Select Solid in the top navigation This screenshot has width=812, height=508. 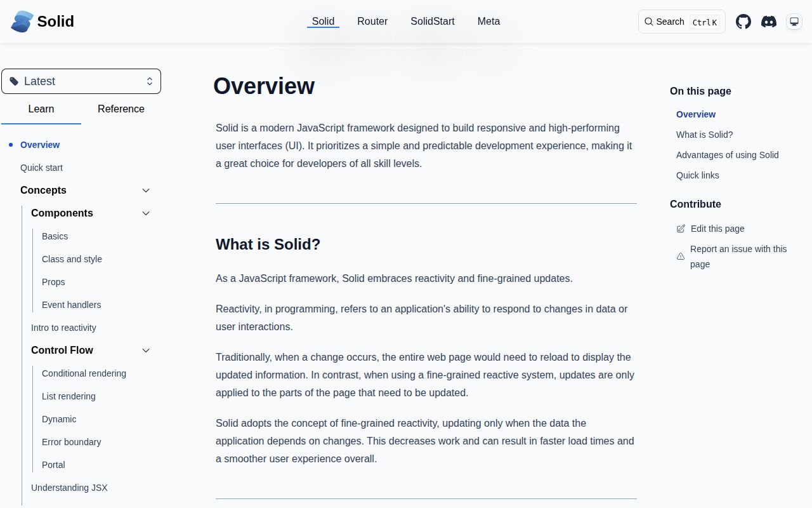tap(323, 21)
